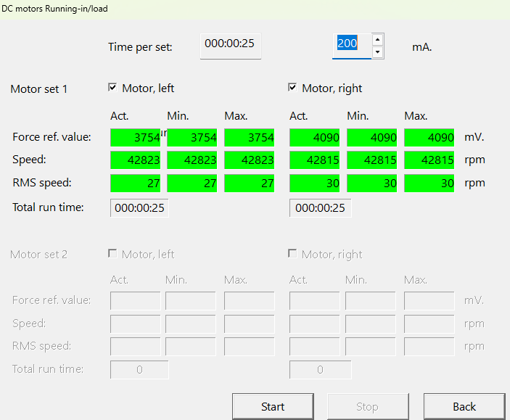Click Motor set 2 right Max. RMS speed field
Screen dimensions: 510x420
tap(429, 347)
